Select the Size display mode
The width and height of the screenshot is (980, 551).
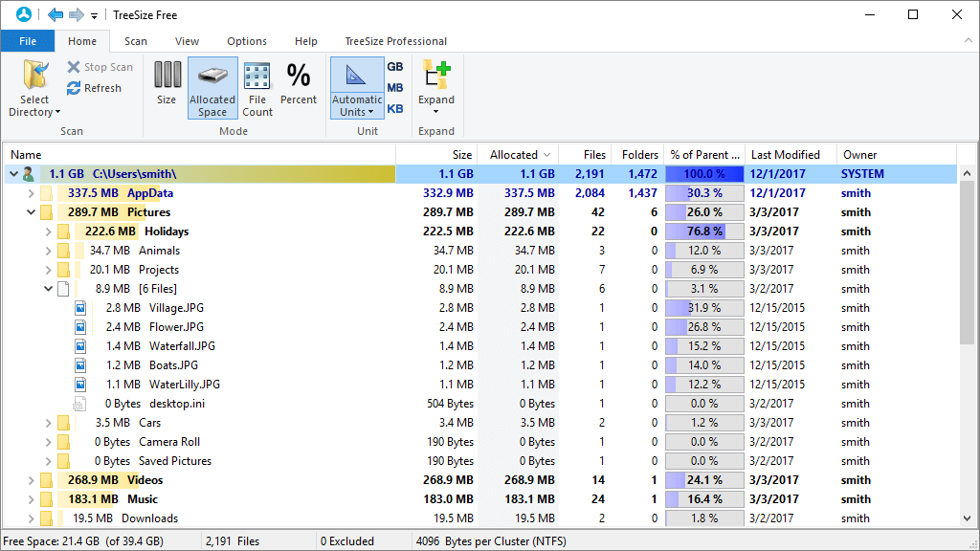(x=167, y=87)
